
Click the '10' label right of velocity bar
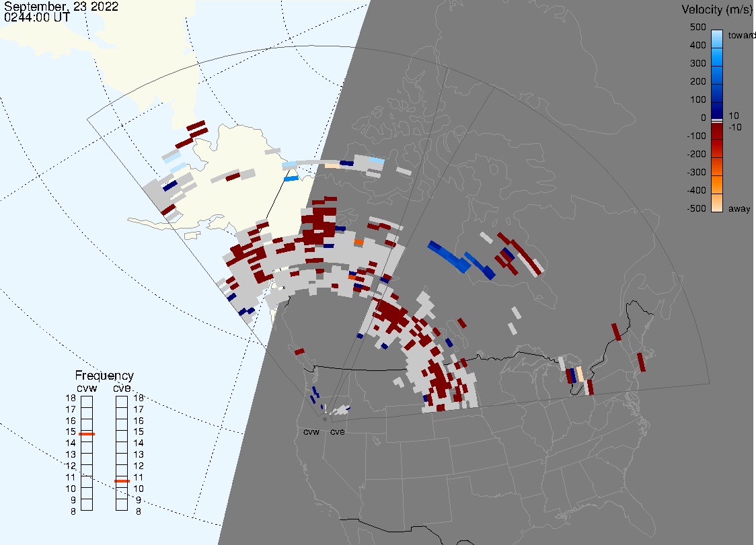tap(734, 116)
